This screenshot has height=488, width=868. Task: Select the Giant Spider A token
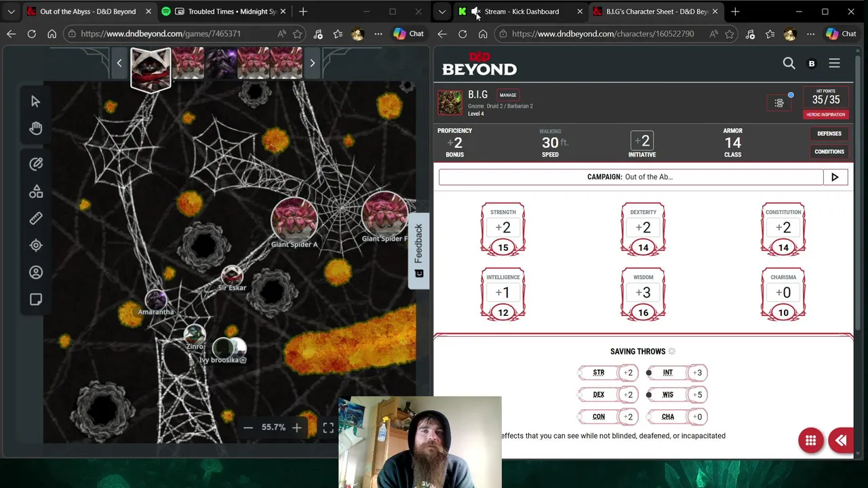294,220
